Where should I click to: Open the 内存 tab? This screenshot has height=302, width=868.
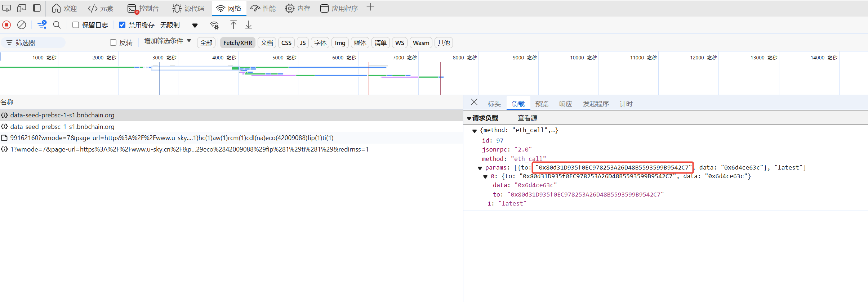pyautogui.click(x=298, y=8)
